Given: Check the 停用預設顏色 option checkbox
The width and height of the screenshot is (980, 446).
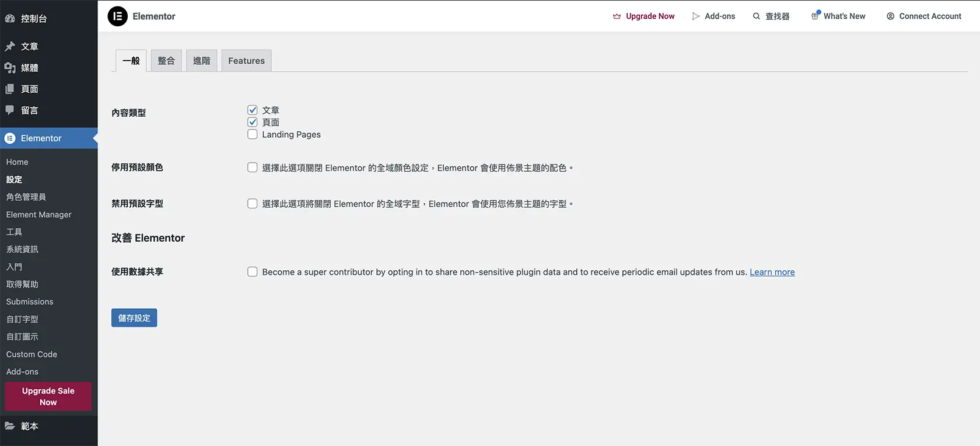Looking at the screenshot, I should 253,168.
